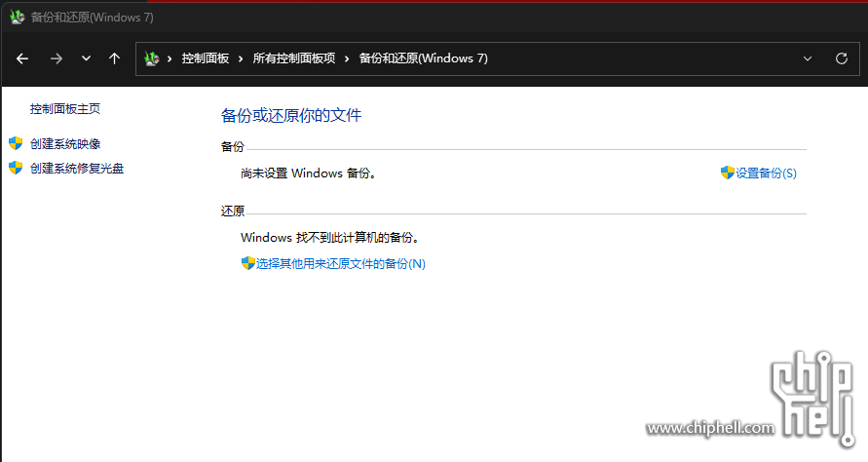Go up one level with up arrow
This screenshot has width=868, height=462.
tap(115, 58)
